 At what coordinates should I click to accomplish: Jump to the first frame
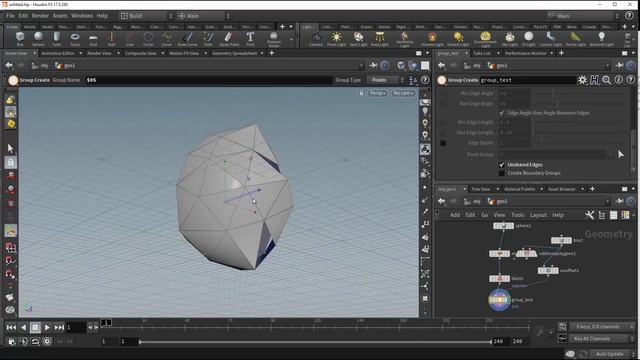tap(11, 327)
